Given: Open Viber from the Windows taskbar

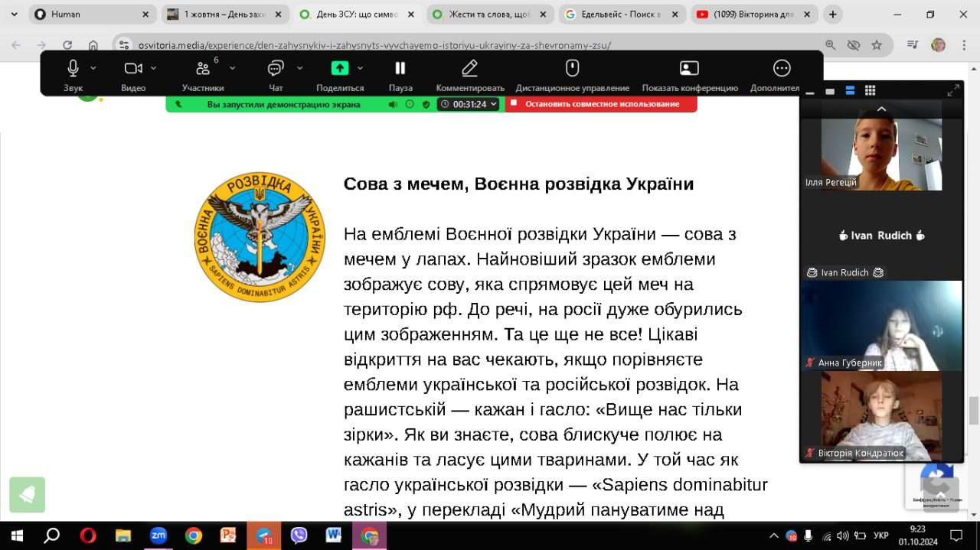Looking at the screenshot, I should point(299,535).
